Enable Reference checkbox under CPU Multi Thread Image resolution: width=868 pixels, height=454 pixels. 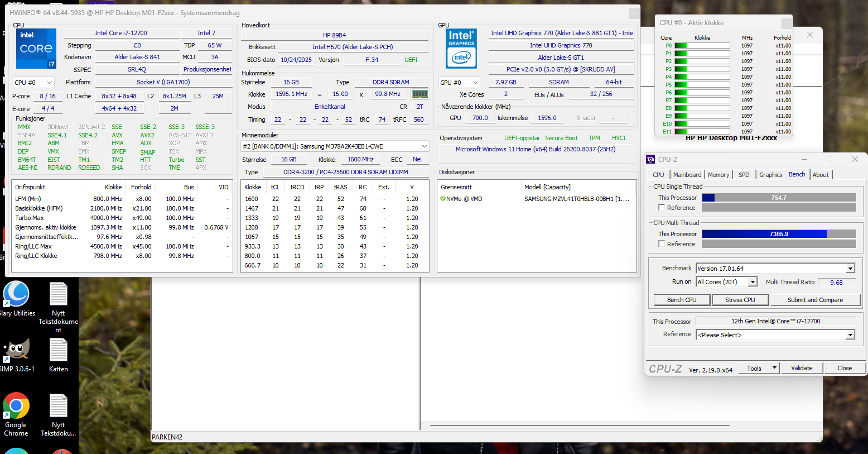pos(662,244)
